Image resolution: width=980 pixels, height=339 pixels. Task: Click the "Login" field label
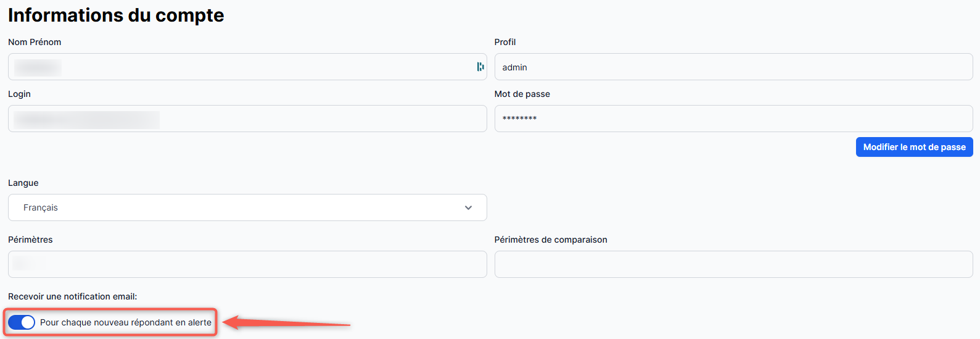(19, 94)
